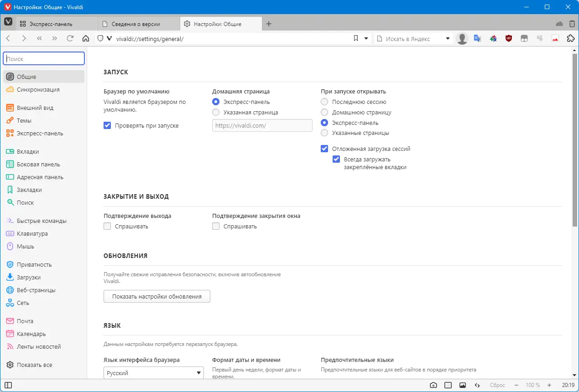Click Сброс zoom reset button
The width and height of the screenshot is (579, 392).
click(x=497, y=385)
